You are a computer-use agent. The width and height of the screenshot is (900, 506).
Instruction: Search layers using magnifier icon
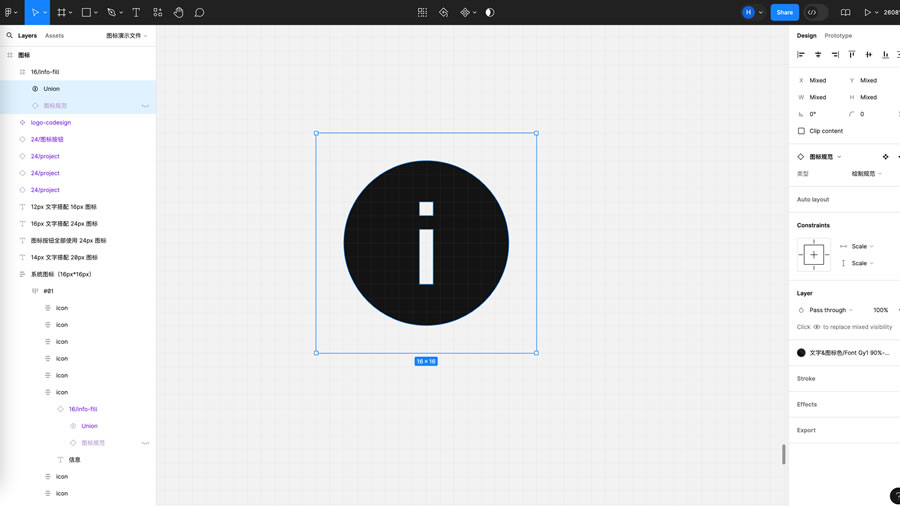tap(10, 36)
